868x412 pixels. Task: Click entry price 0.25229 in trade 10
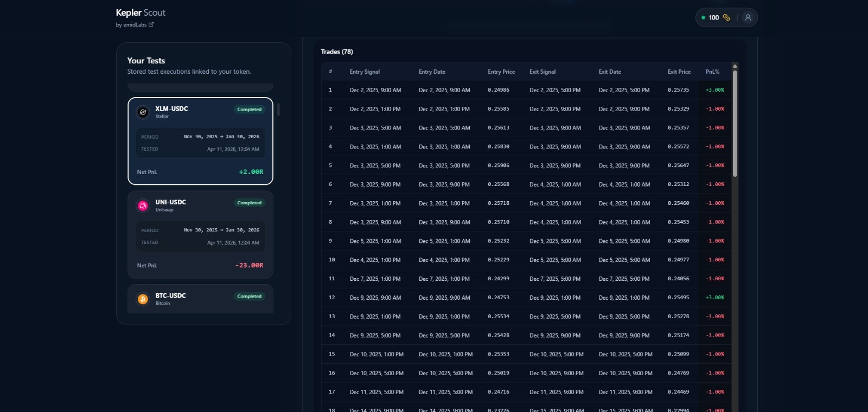click(x=499, y=260)
